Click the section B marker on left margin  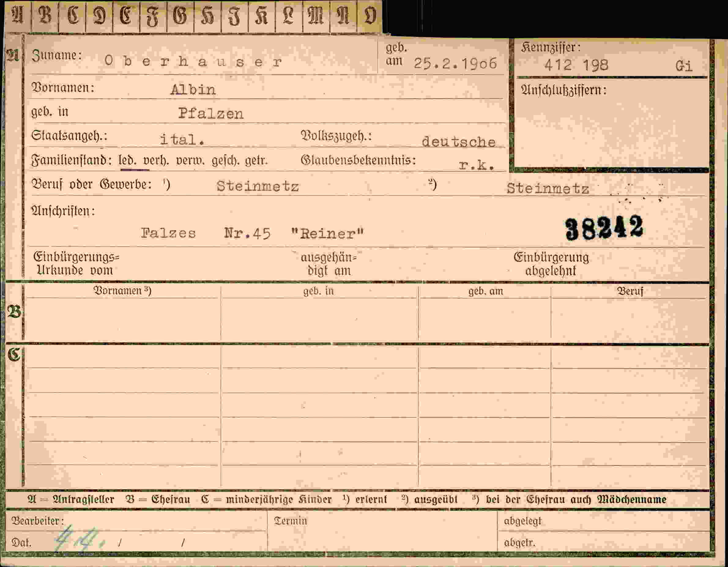(14, 311)
